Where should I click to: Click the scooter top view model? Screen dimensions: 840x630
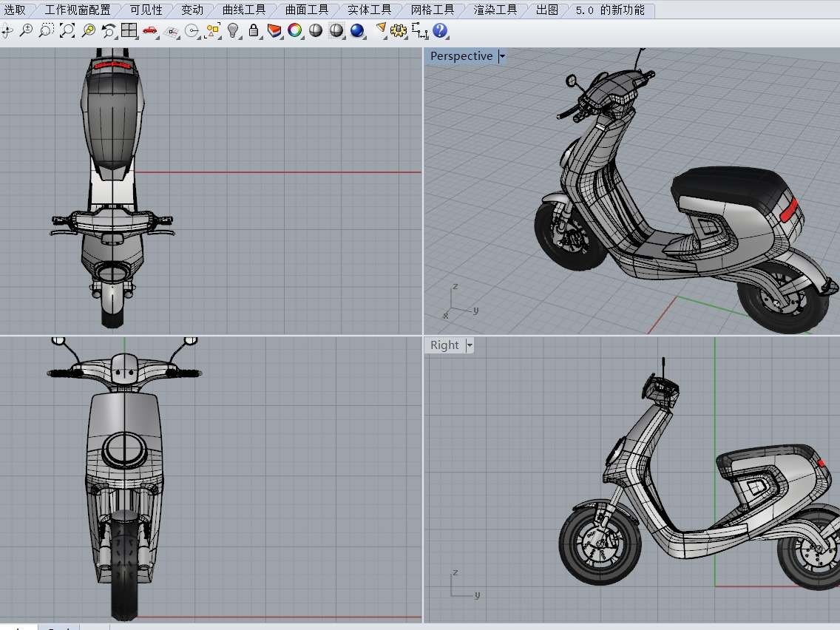[x=112, y=188]
